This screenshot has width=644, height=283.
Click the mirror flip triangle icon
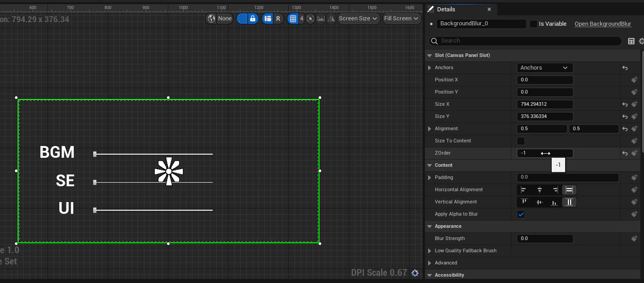click(331, 19)
